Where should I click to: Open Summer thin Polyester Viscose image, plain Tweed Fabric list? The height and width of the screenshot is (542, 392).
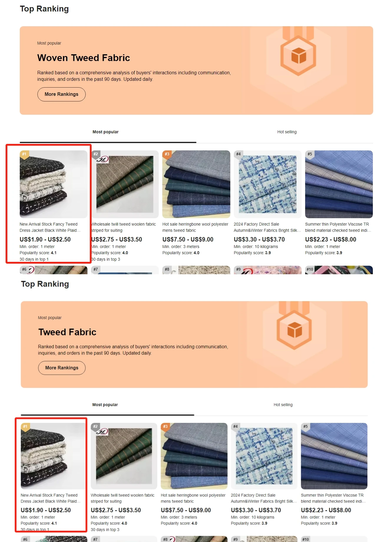(x=334, y=456)
